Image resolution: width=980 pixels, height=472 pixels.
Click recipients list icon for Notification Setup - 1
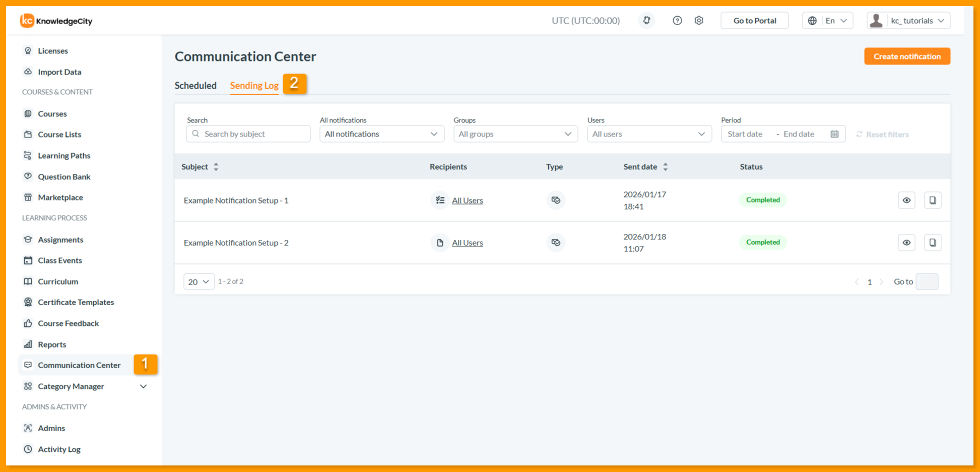[x=440, y=200]
